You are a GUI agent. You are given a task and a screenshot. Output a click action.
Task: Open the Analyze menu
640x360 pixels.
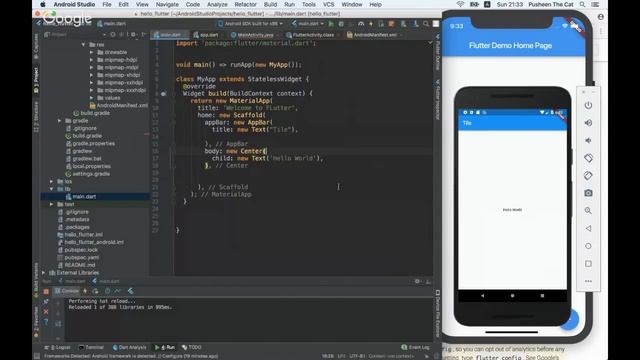coord(217,4)
